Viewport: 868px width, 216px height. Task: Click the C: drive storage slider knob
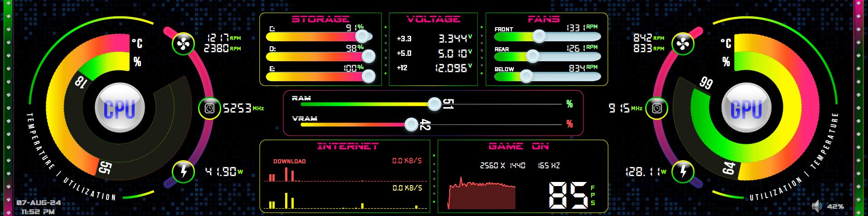362,36
